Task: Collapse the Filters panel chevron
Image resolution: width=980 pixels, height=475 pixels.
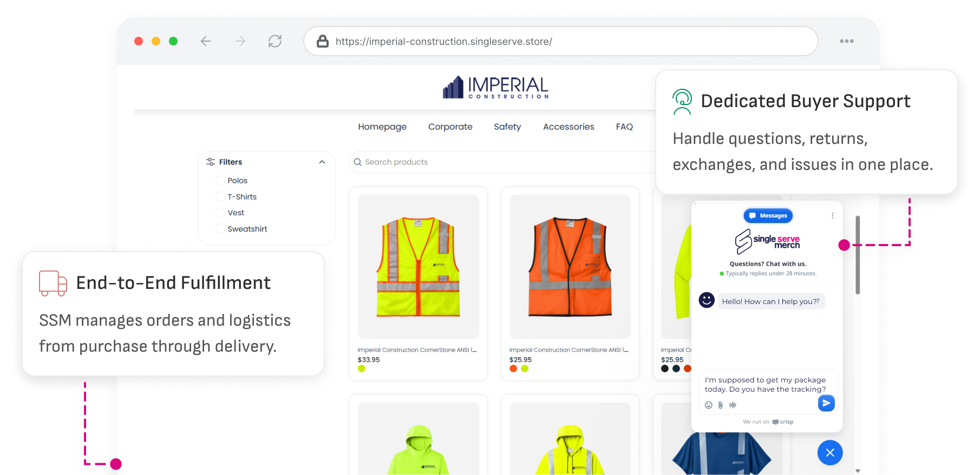Action: [x=322, y=162]
